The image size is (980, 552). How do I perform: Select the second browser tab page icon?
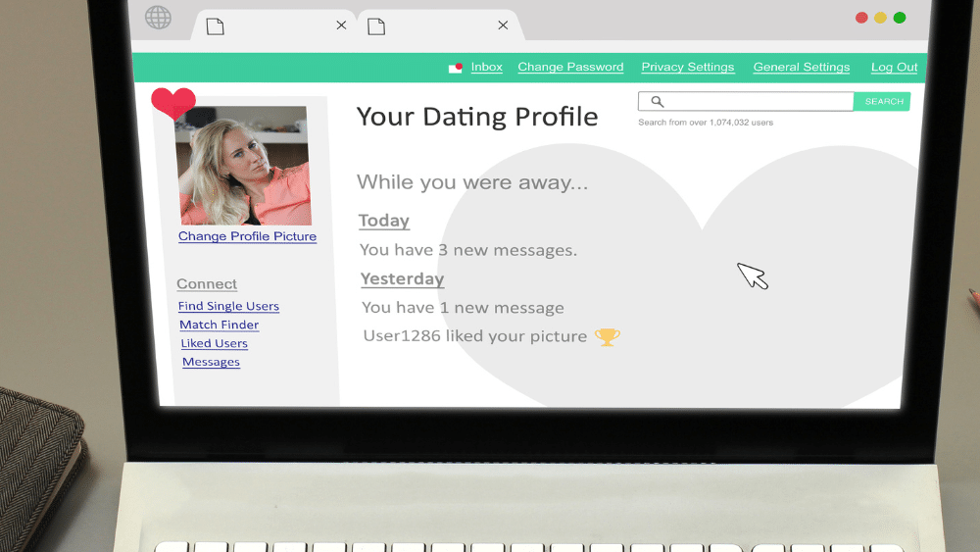coord(376,26)
